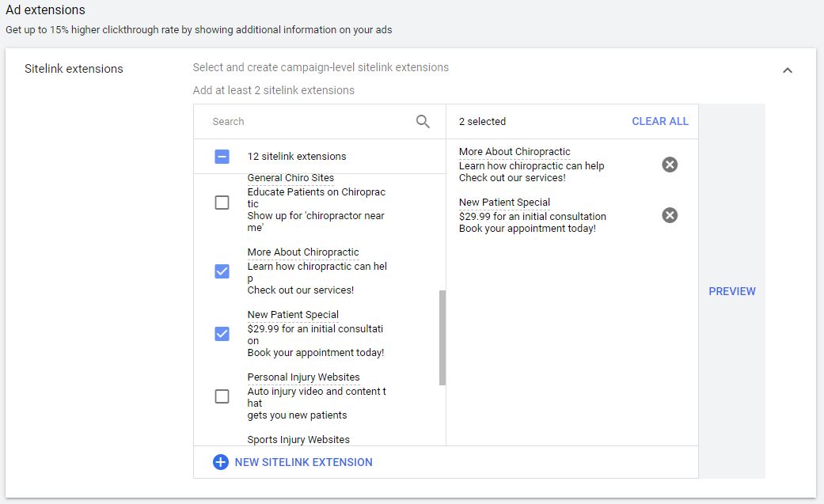Click NEW SITELINK EXTENSION text

[x=303, y=462]
